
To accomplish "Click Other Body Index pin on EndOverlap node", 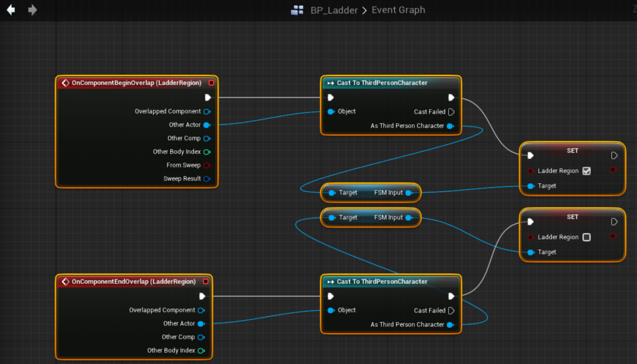I will click(201, 351).
